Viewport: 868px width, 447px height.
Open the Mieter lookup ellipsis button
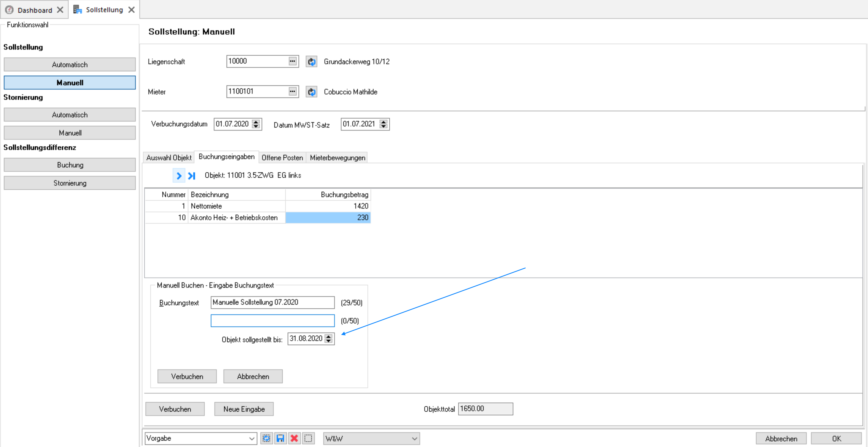pos(293,91)
